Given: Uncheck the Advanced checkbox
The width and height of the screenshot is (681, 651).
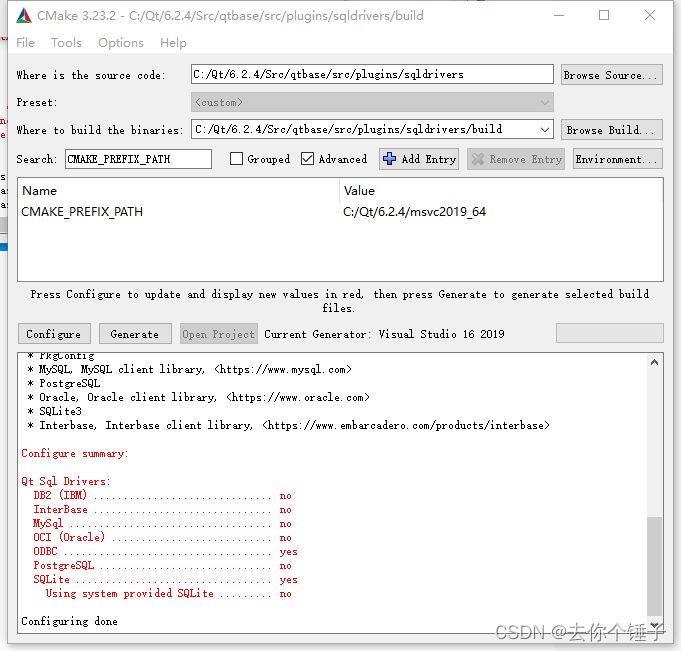Looking at the screenshot, I should (x=307, y=159).
